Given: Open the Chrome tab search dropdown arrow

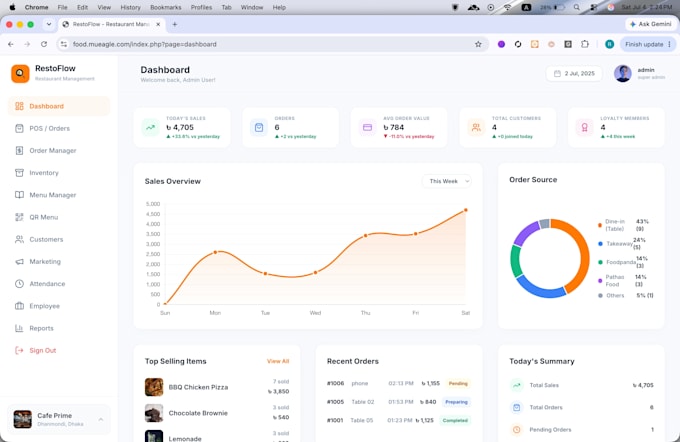Looking at the screenshot, I should point(49,24).
